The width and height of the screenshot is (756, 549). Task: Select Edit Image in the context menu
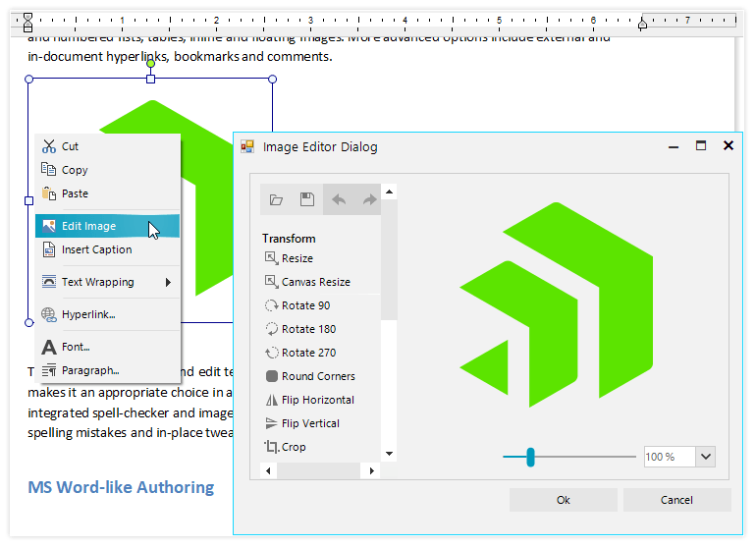click(x=108, y=226)
